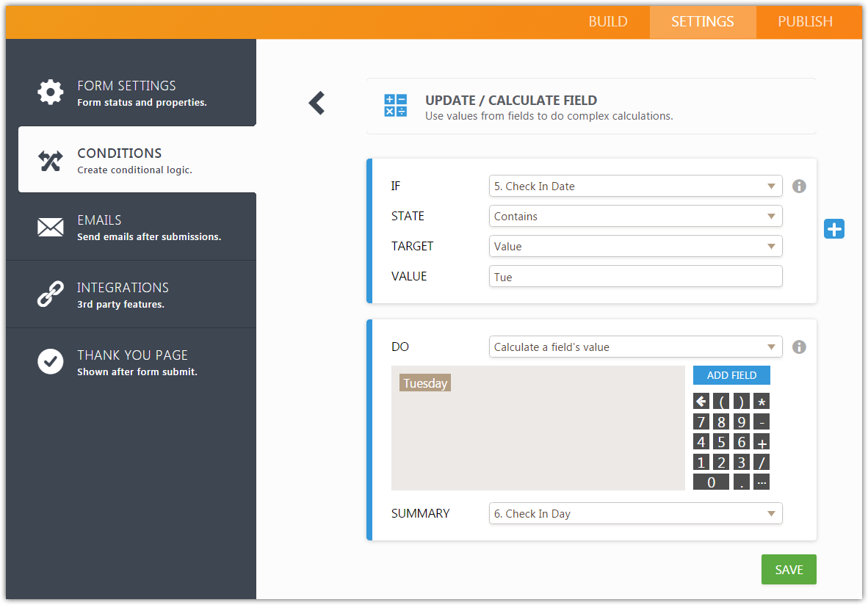Screen dimensions: 868x605
Task: Switch to the BUILD tab
Action: (x=608, y=22)
